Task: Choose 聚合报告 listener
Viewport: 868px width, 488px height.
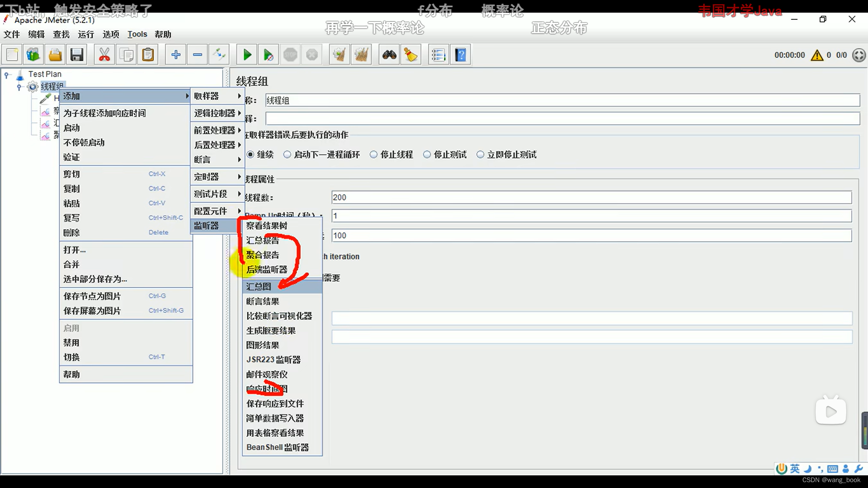Action: point(282,255)
